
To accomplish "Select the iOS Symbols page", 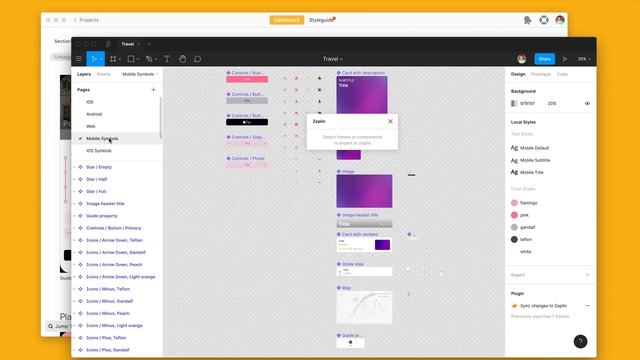I will [99, 151].
